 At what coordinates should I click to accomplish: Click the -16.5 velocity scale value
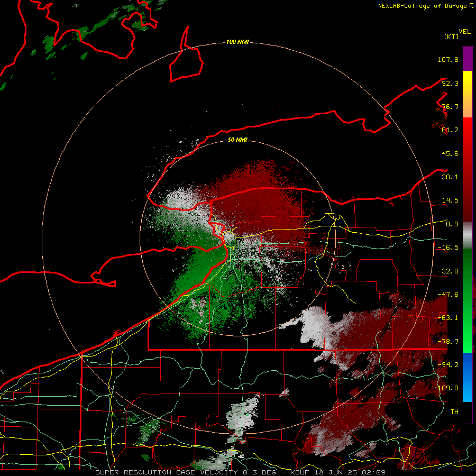[448, 248]
